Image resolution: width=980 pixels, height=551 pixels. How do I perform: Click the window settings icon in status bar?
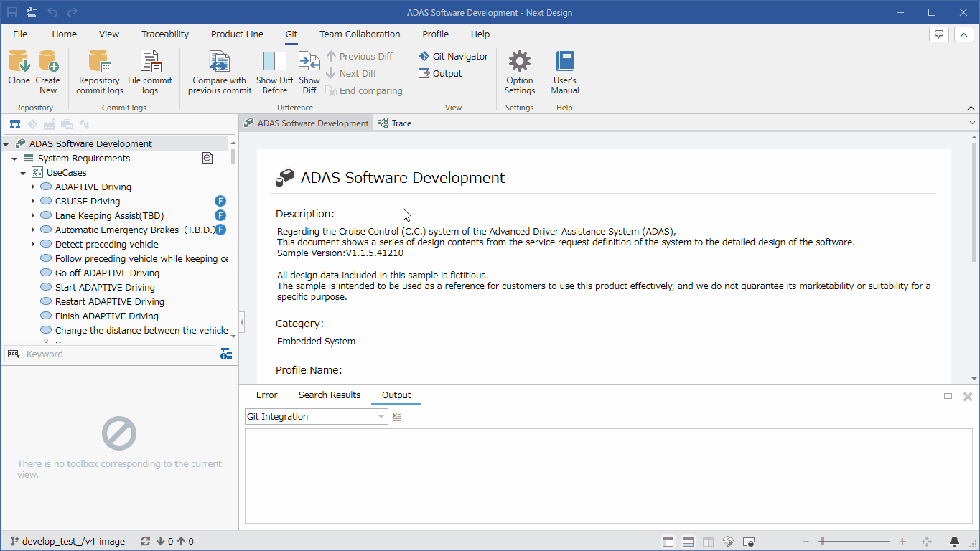click(749, 542)
